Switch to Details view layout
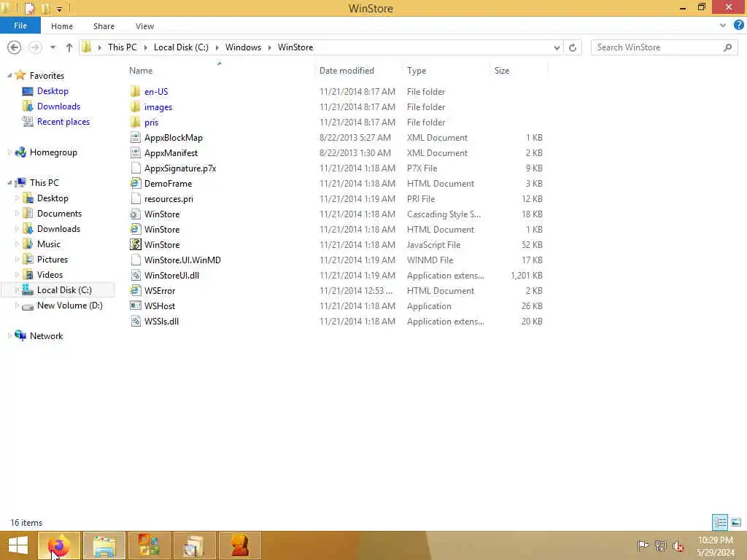 pyautogui.click(x=720, y=522)
